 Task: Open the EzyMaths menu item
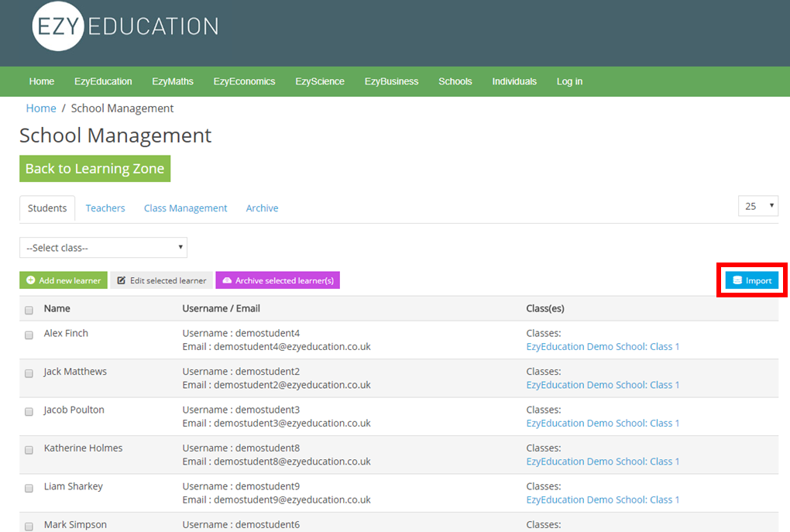tap(173, 81)
